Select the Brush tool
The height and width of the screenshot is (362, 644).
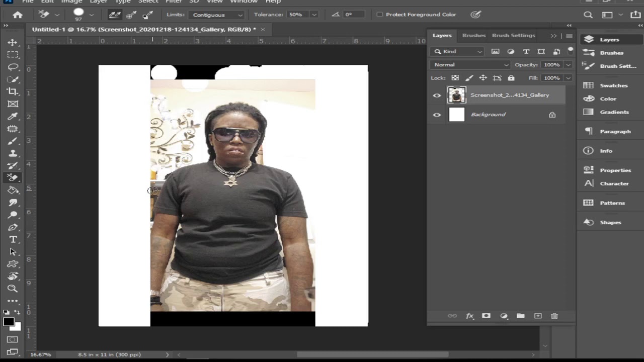[13, 141]
